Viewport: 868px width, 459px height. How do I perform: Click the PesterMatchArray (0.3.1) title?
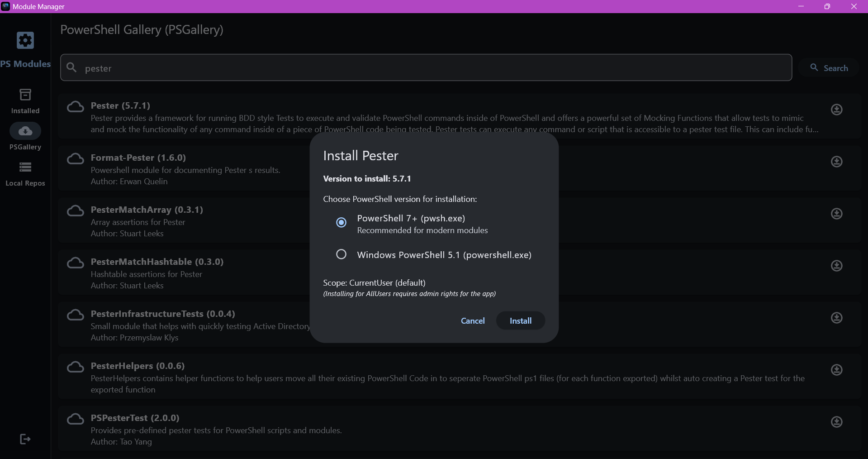click(x=147, y=210)
